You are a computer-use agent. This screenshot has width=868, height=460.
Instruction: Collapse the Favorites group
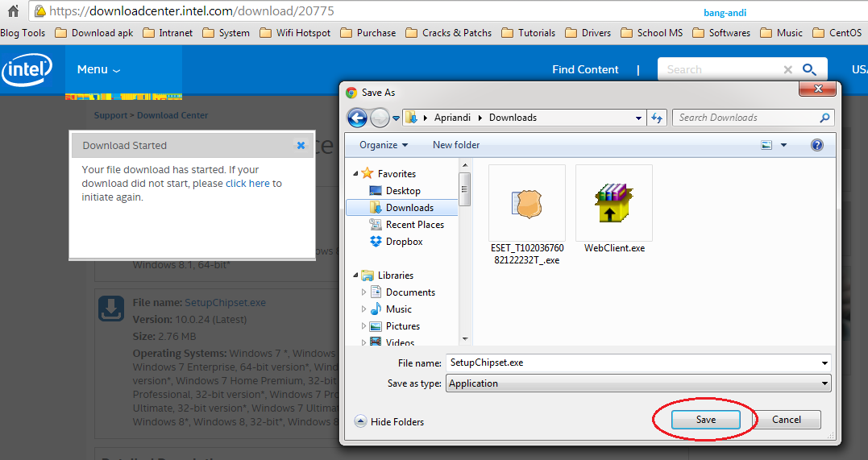tap(355, 174)
